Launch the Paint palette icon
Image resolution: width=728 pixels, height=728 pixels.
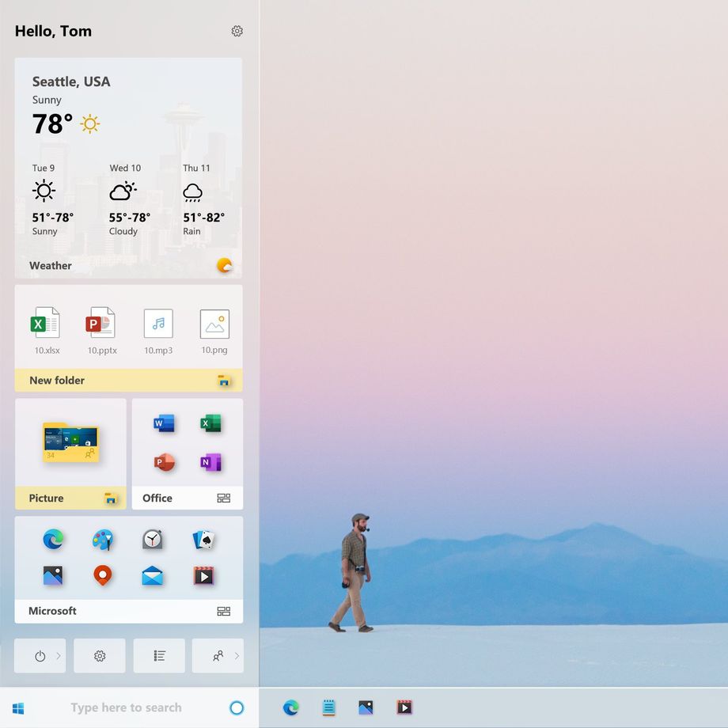(x=103, y=540)
